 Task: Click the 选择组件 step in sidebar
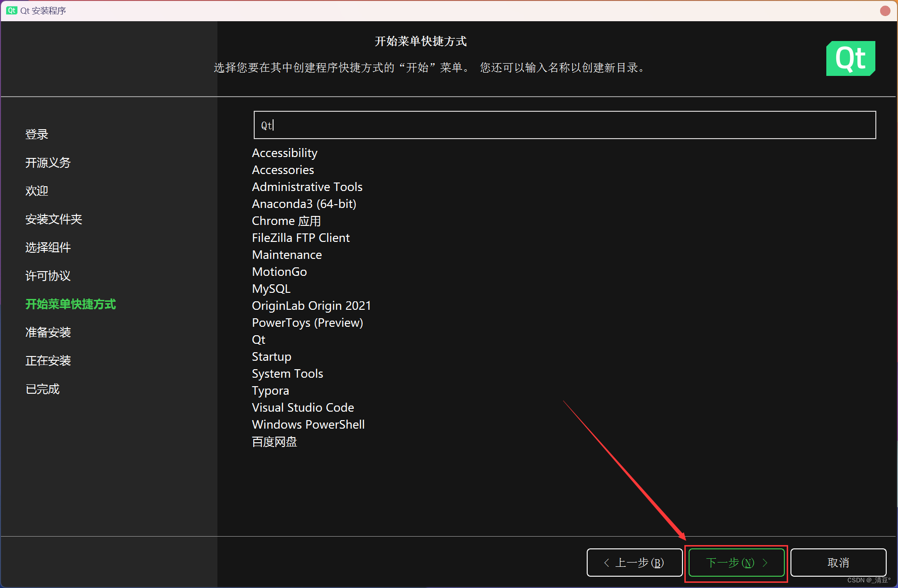pos(48,248)
